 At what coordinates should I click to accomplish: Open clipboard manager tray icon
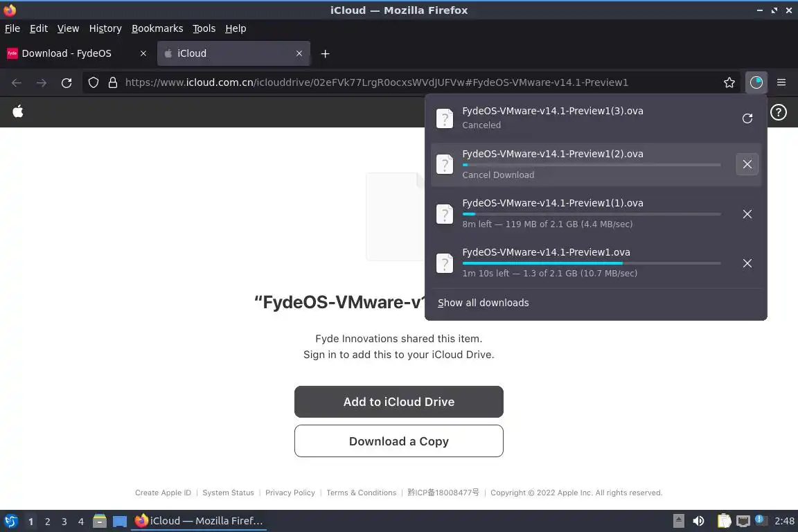tap(724, 521)
